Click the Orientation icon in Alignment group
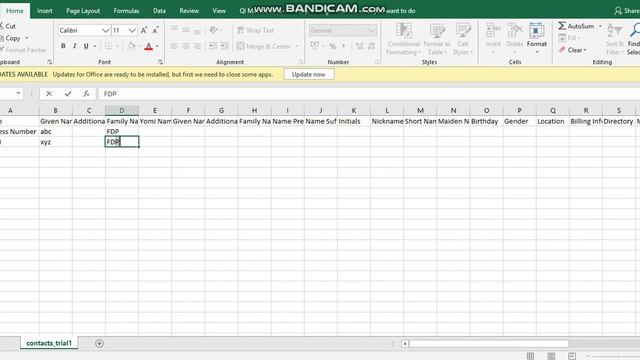The image size is (640, 360). 213,30
